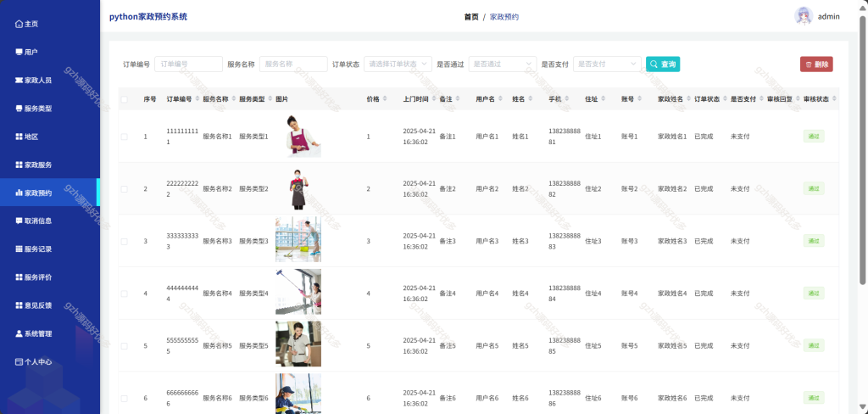Viewport: 868px width, 414px height.
Task: Click cell text 家政姓名2
Action: pos(672,189)
